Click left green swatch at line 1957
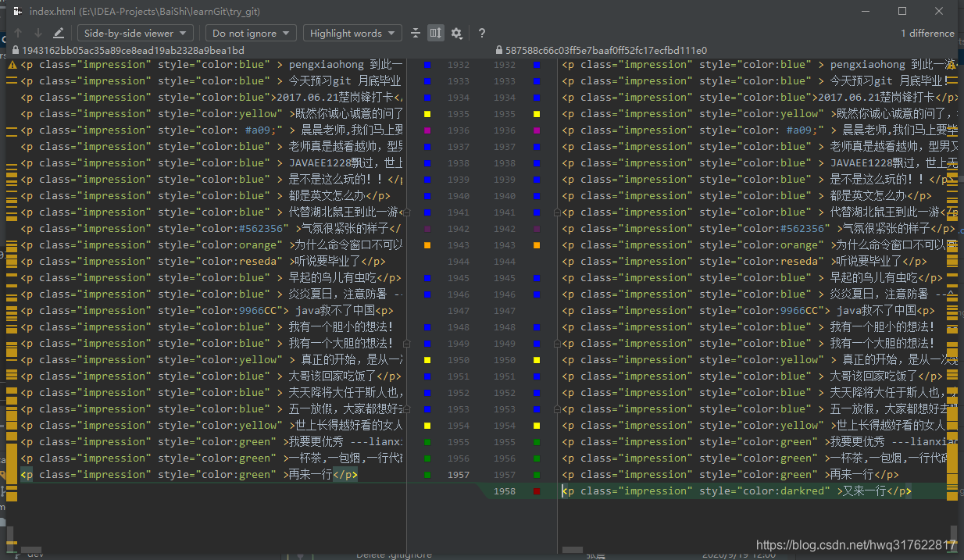 click(x=427, y=475)
